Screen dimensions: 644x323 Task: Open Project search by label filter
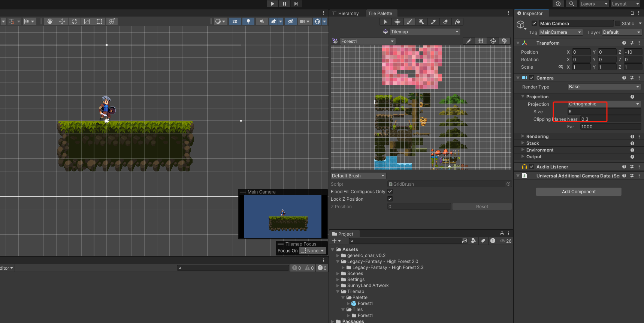tap(483, 241)
